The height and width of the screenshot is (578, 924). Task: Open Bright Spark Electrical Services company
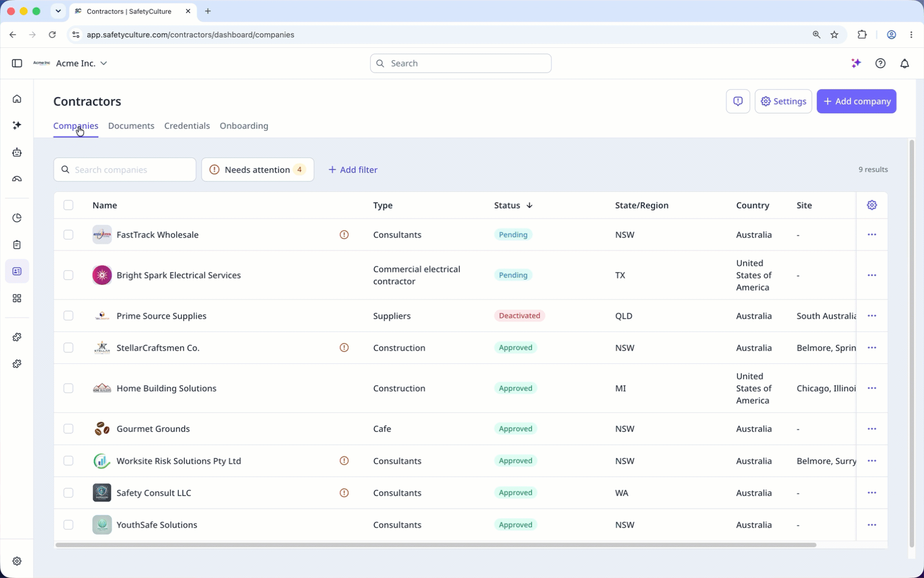(x=179, y=275)
